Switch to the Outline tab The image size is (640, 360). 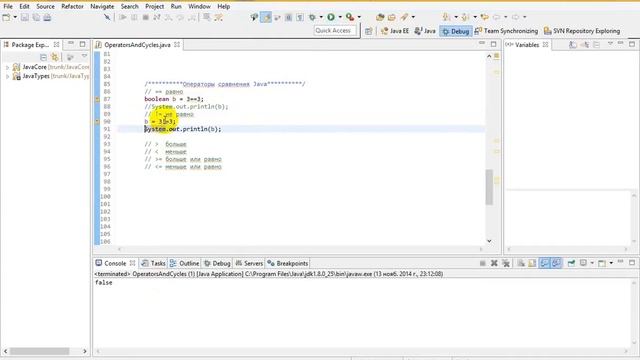click(x=184, y=263)
